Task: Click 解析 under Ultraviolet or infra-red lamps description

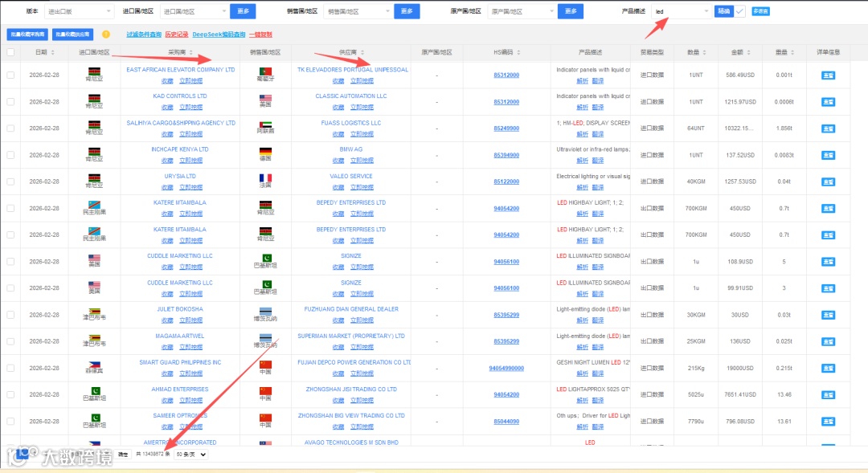Action: click(583, 161)
